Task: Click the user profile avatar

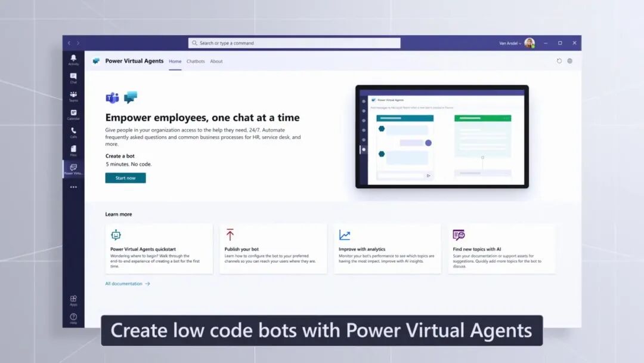Action: (x=530, y=43)
